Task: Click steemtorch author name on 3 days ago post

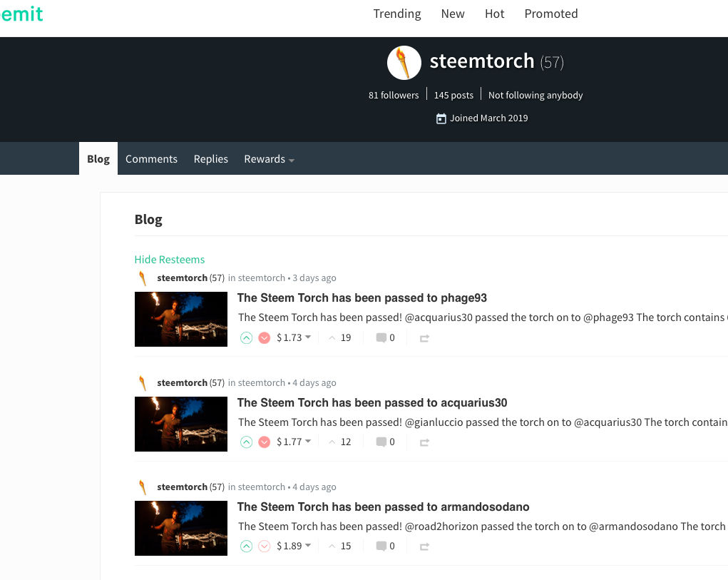Action: (x=182, y=278)
